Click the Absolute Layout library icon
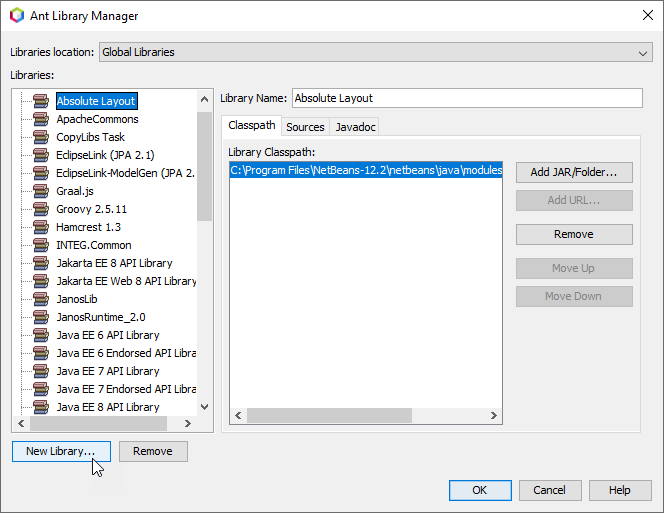 coord(41,101)
